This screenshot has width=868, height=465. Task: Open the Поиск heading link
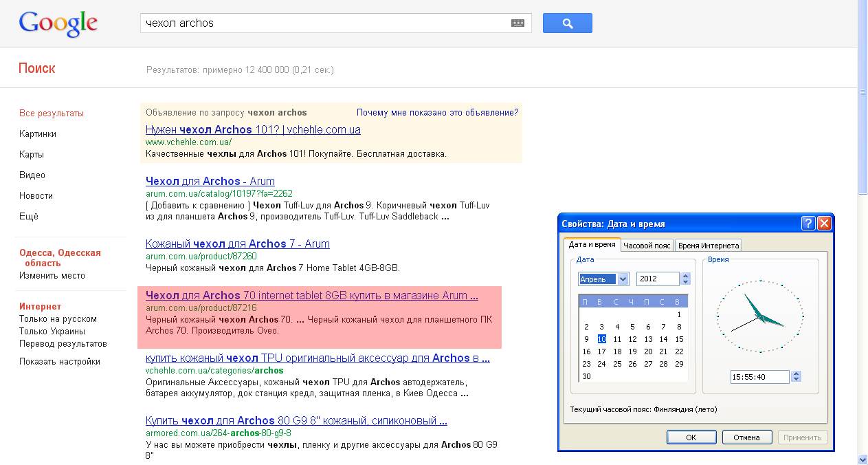tap(37, 69)
